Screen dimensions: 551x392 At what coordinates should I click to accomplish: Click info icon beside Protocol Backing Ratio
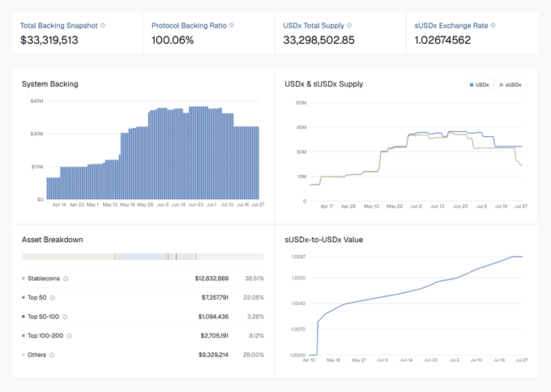(x=232, y=25)
